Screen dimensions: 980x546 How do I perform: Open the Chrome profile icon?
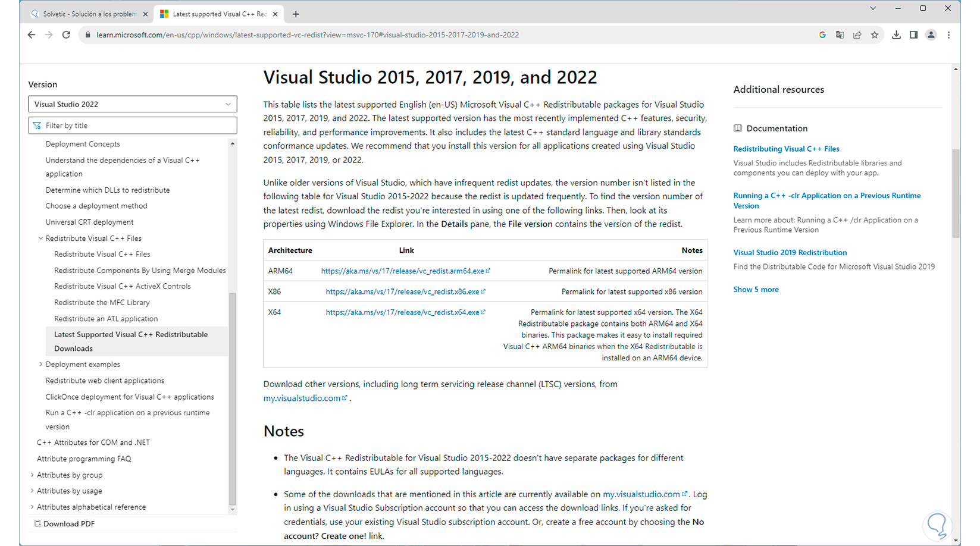(931, 35)
